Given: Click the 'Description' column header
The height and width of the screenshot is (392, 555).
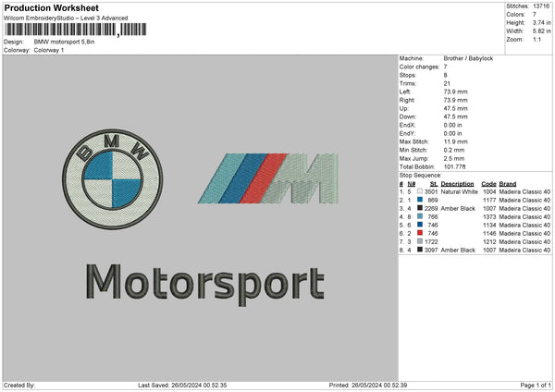Looking at the screenshot, I should tap(457, 184).
